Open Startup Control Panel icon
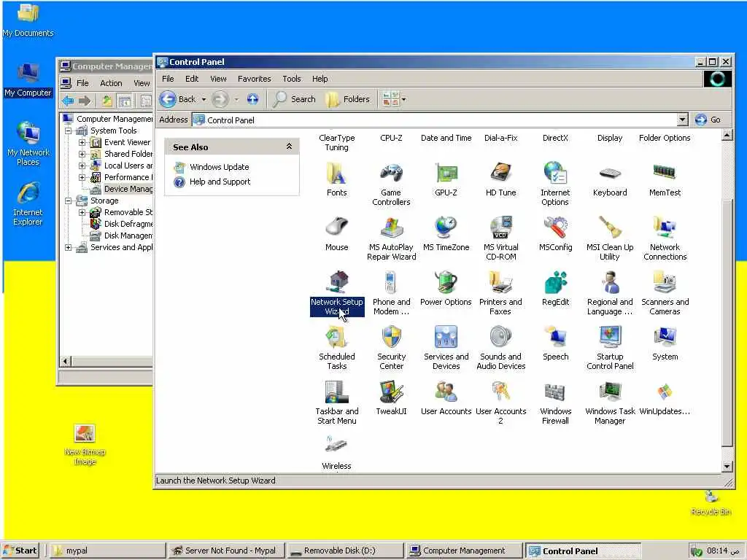 pos(610,337)
